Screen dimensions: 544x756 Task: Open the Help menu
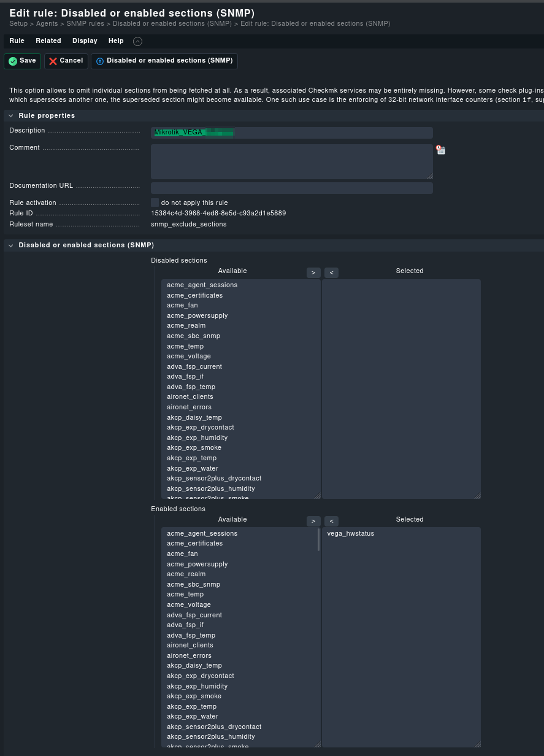pos(116,41)
